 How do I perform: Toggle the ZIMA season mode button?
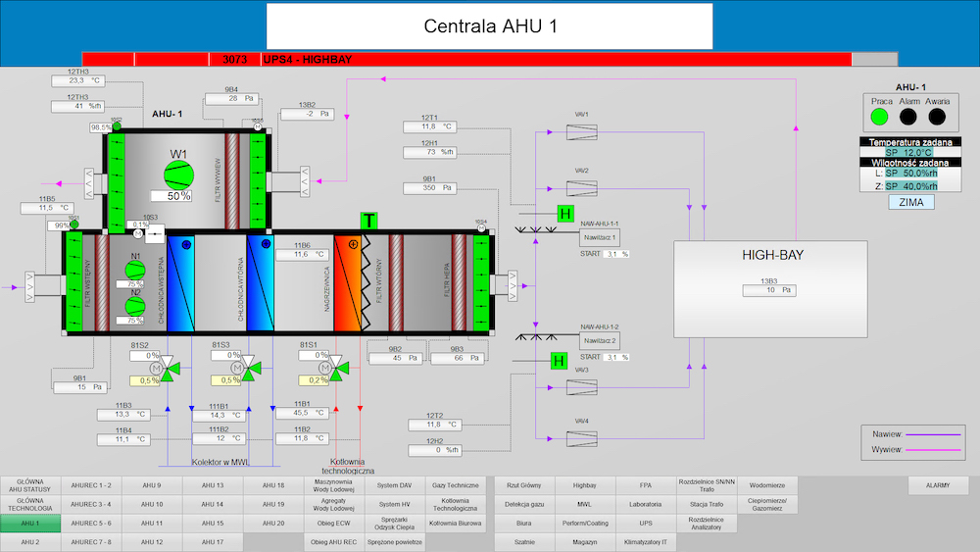coord(910,202)
